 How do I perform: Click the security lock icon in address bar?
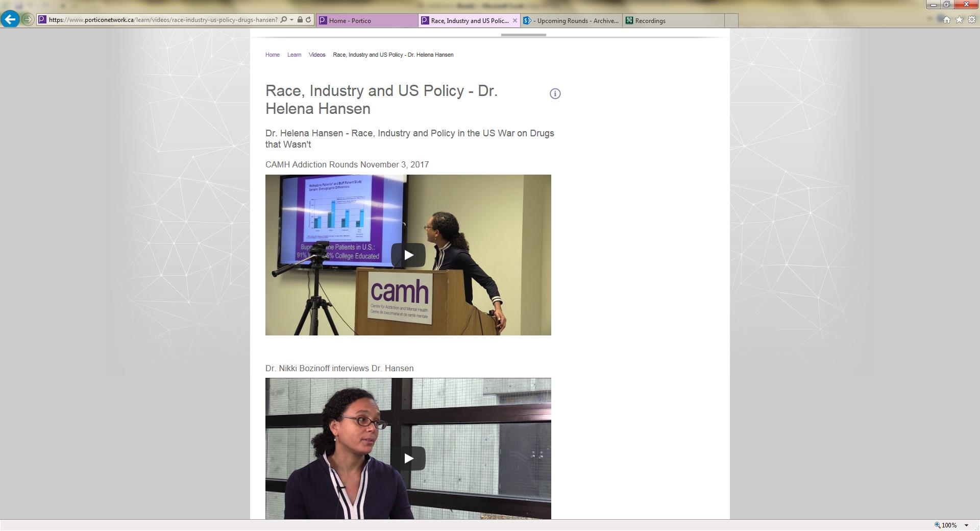click(300, 20)
